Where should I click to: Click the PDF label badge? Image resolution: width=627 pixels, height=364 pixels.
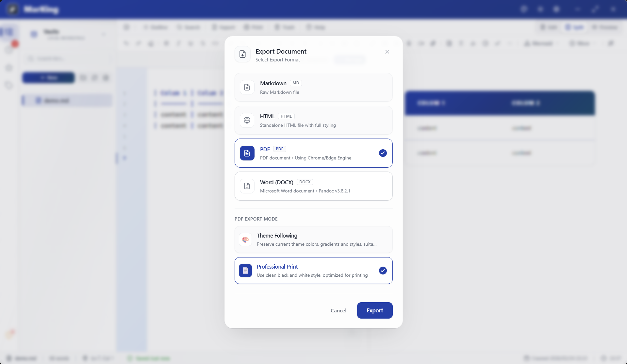pos(279,149)
